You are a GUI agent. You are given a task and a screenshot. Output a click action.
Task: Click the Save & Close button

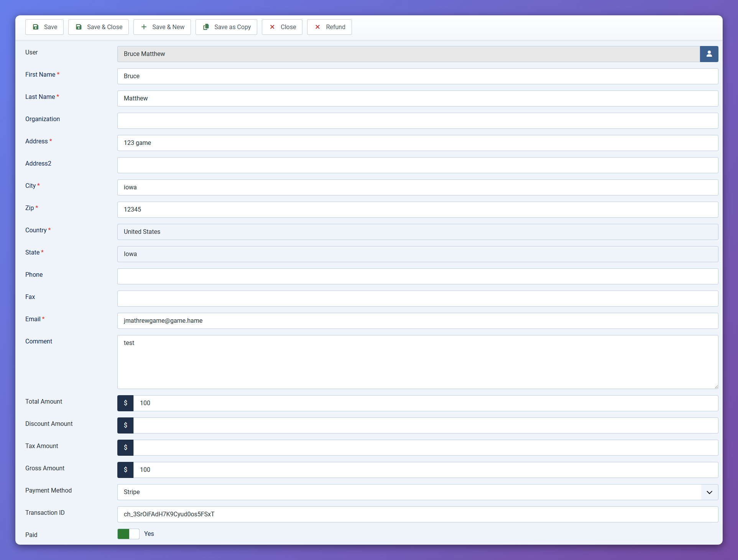[99, 27]
